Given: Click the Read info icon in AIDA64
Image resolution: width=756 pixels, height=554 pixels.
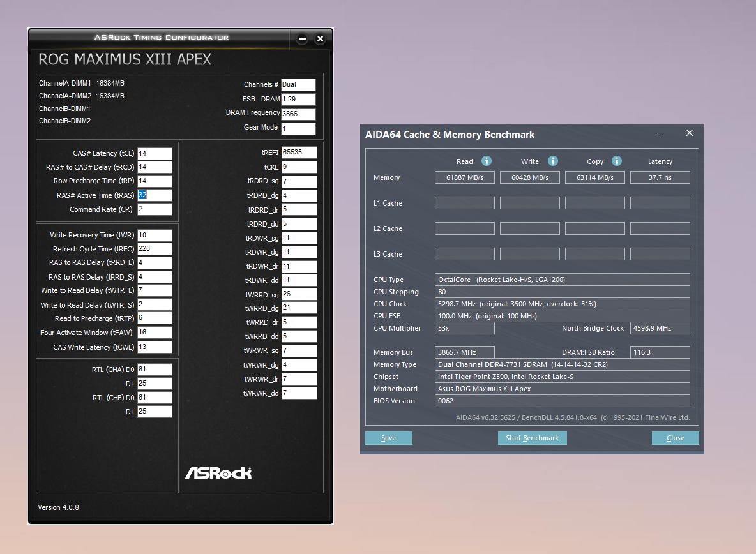Looking at the screenshot, I should tap(487, 161).
